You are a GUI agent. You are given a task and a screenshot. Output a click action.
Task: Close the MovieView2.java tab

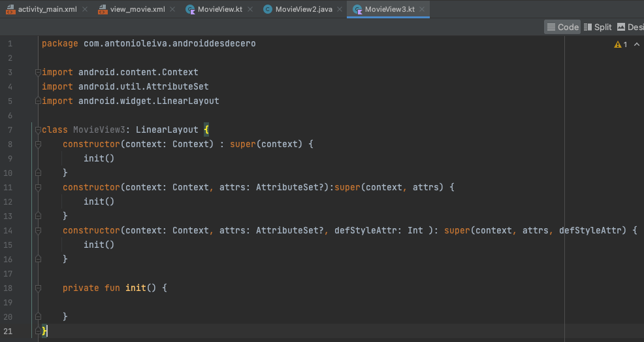340,9
